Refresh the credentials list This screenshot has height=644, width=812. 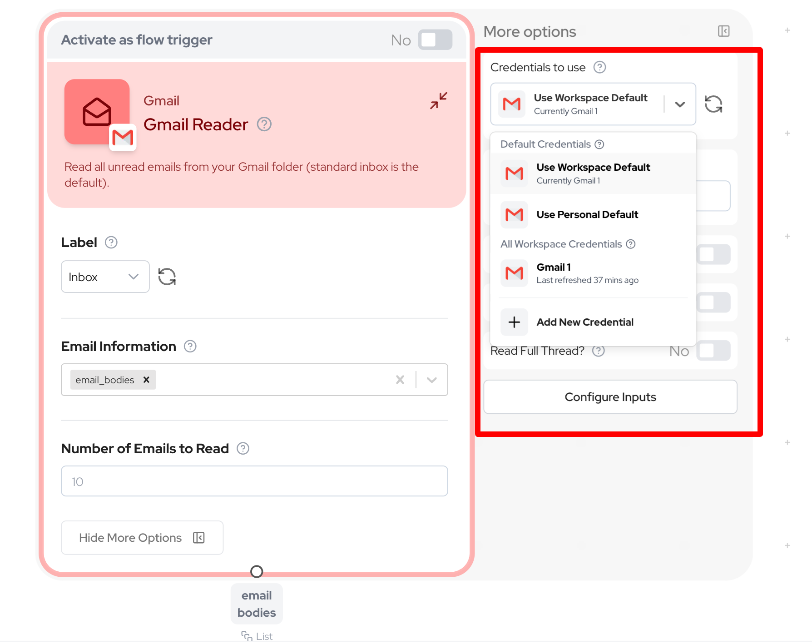(x=713, y=104)
